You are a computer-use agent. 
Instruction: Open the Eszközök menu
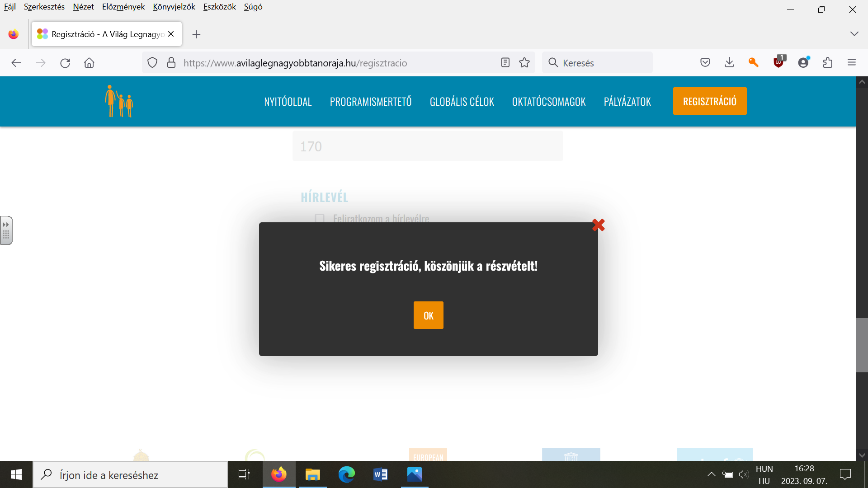(220, 7)
